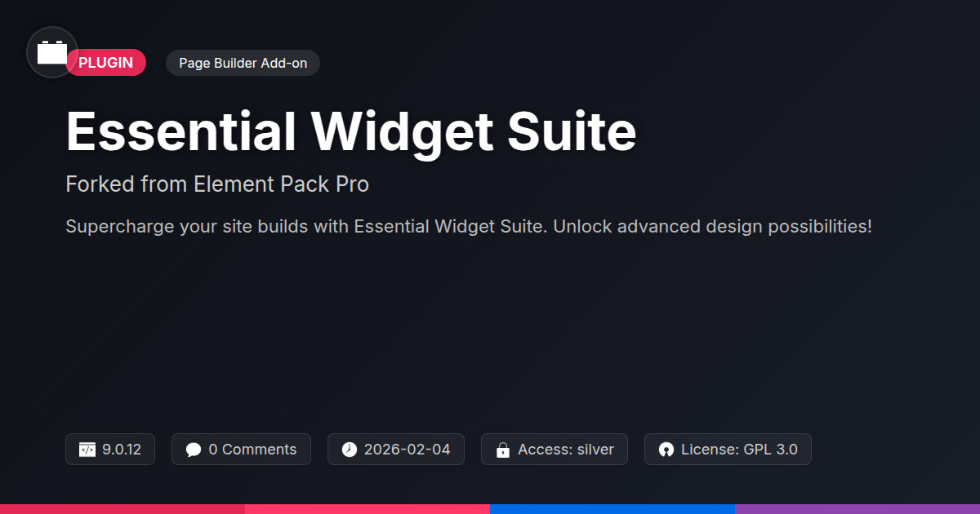Select the red PLUGIN badge
Image resolution: width=980 pixels, height=514 pixels.
[x=106, y=63]
